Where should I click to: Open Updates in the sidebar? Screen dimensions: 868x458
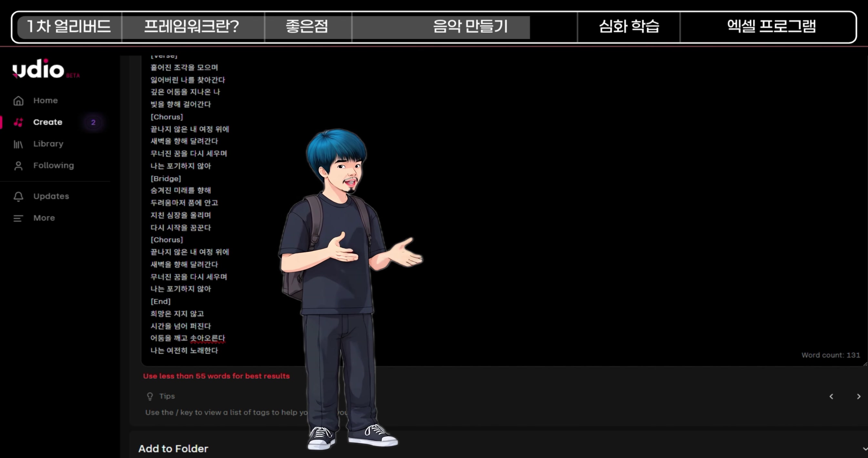[x=51, y=196]
